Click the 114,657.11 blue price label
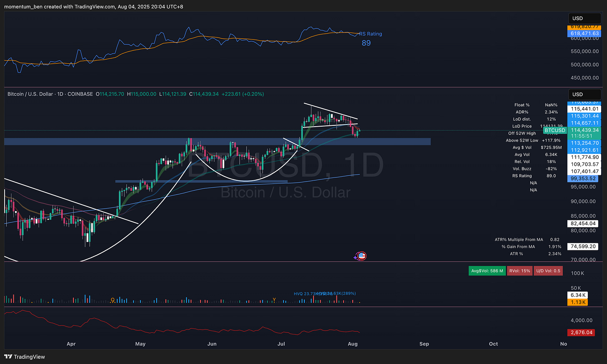The image size is (607, 364). [584, 123]
